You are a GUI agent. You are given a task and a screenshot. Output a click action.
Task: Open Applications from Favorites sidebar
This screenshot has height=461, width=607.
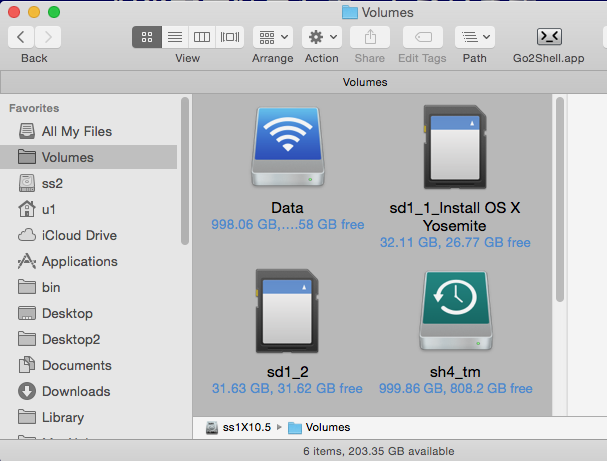tap(79, 261)
